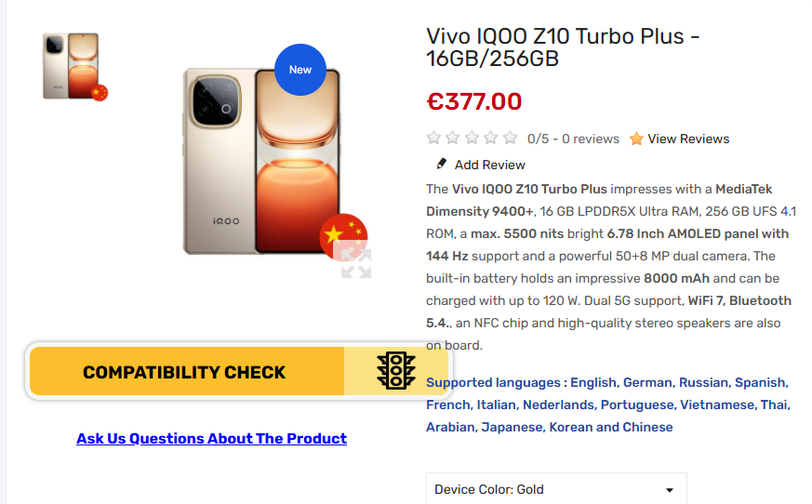Image resolution: width=812 pixels, height=504 pixels.
Task: Click the pen icon beside Add Review
Action: click(441, 165)
